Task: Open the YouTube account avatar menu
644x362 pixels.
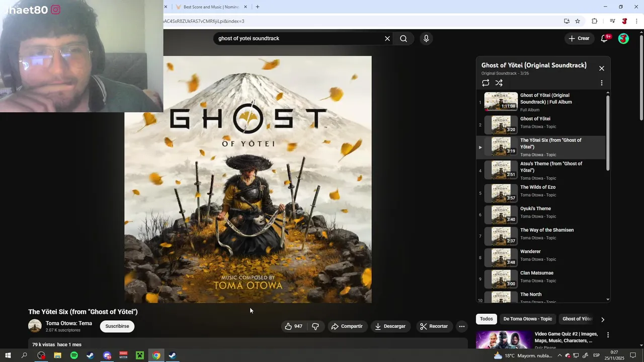Action: click(x=623, y=39)
